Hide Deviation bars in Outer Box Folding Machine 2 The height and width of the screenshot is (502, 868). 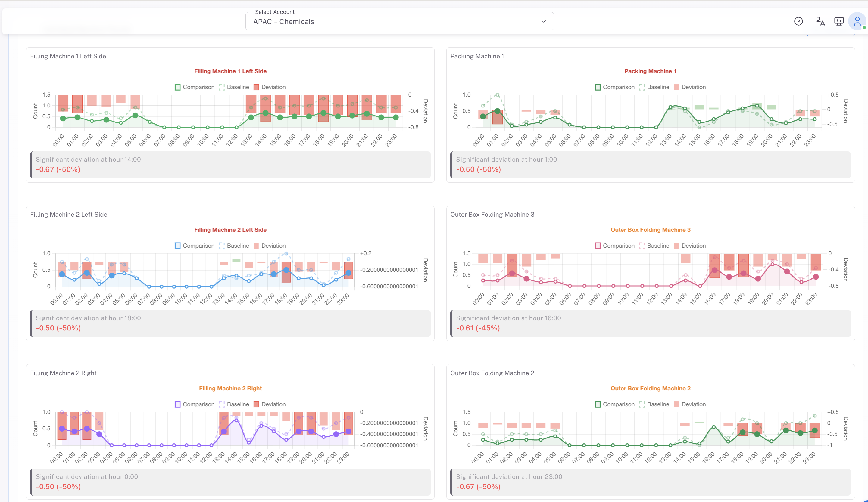[690, 404]
